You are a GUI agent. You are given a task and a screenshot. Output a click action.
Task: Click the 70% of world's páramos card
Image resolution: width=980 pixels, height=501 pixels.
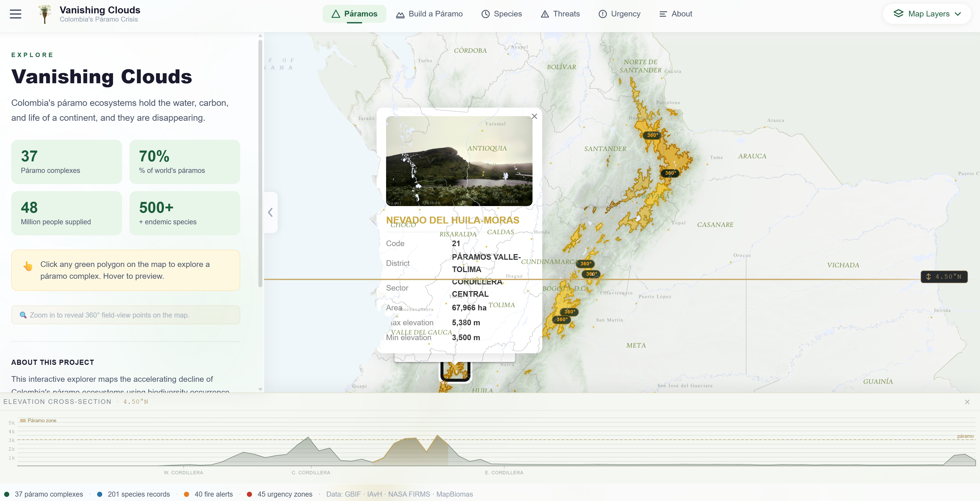(x=184, y=162)
